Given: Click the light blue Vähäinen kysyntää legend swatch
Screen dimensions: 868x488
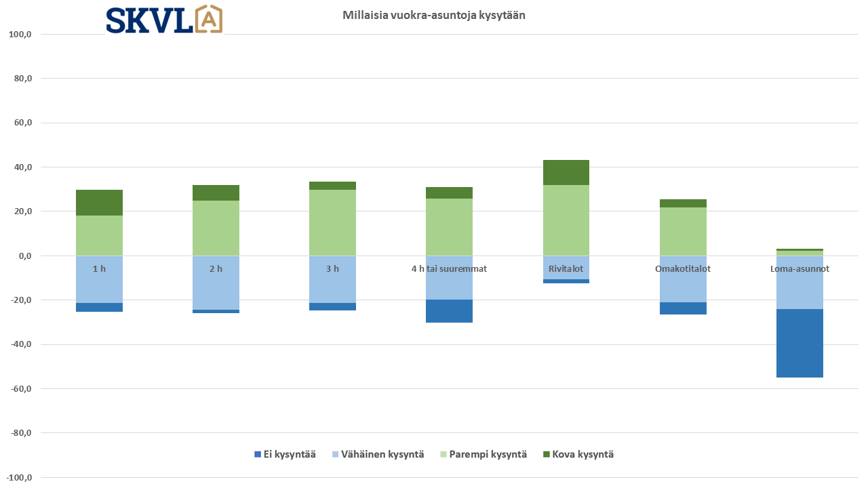Looking at the screenshot, I should 337,455.
